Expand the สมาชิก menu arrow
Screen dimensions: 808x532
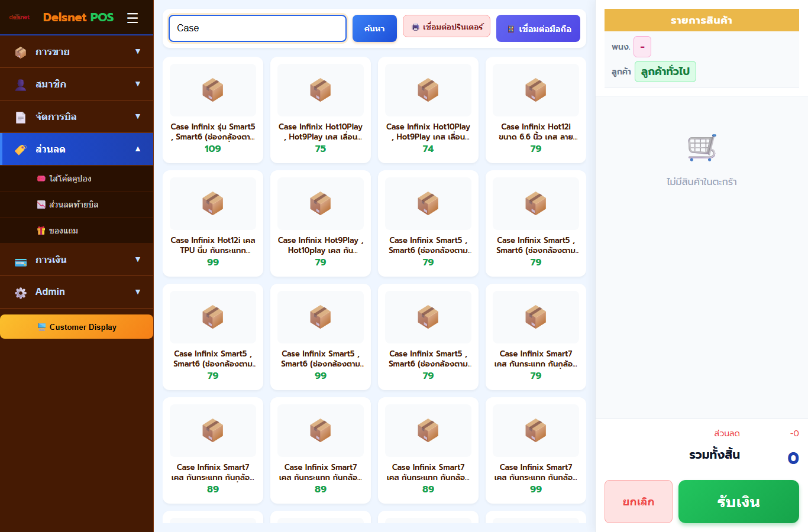138,84
